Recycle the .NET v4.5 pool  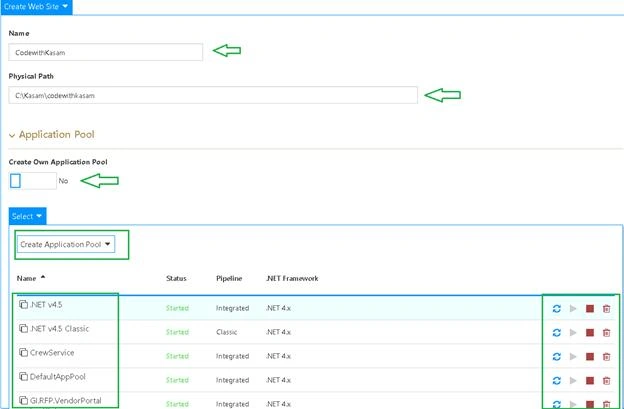click(x=557, y=308)
